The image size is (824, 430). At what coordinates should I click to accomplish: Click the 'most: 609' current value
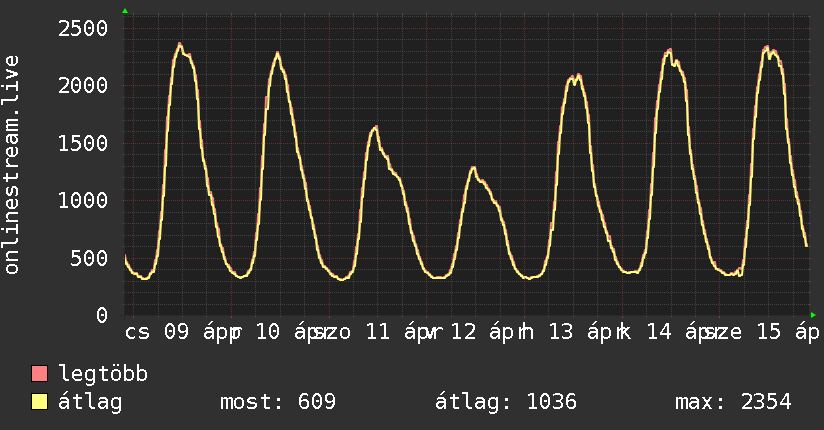click(277, 402)
